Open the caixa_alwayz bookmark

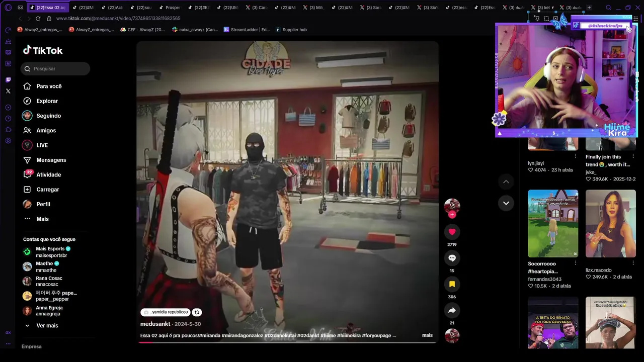[195, 30]
